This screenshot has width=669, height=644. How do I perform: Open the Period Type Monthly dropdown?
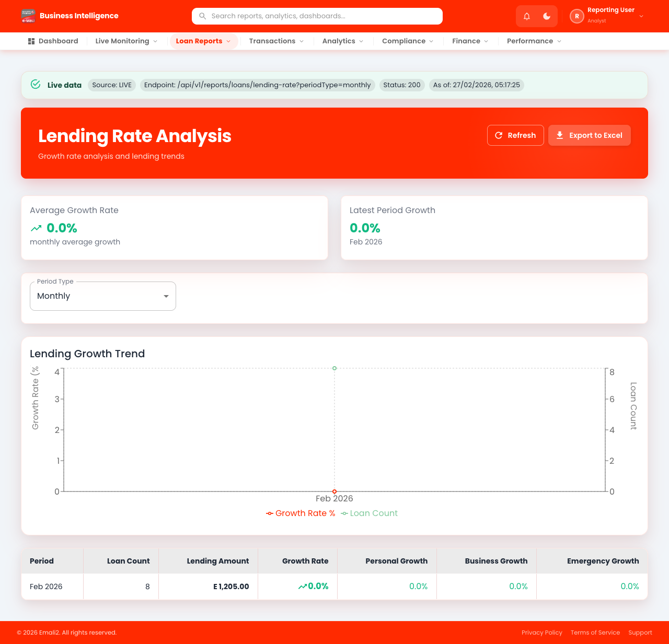coord(103,296)
